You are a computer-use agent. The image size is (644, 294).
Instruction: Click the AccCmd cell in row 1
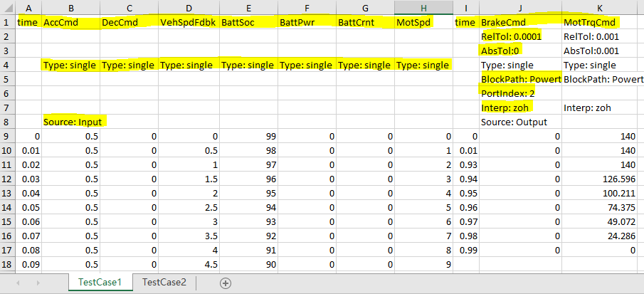tap(70, 22)
